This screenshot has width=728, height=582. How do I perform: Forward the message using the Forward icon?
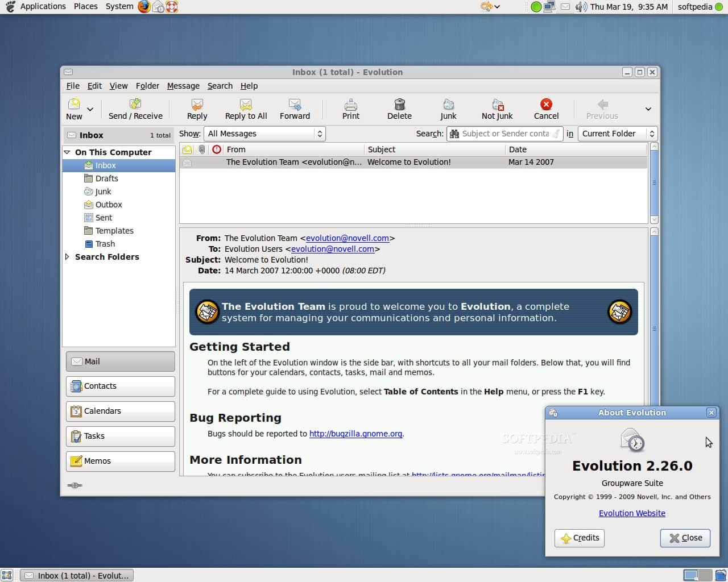pyautogui.click(x=294, y=109)
